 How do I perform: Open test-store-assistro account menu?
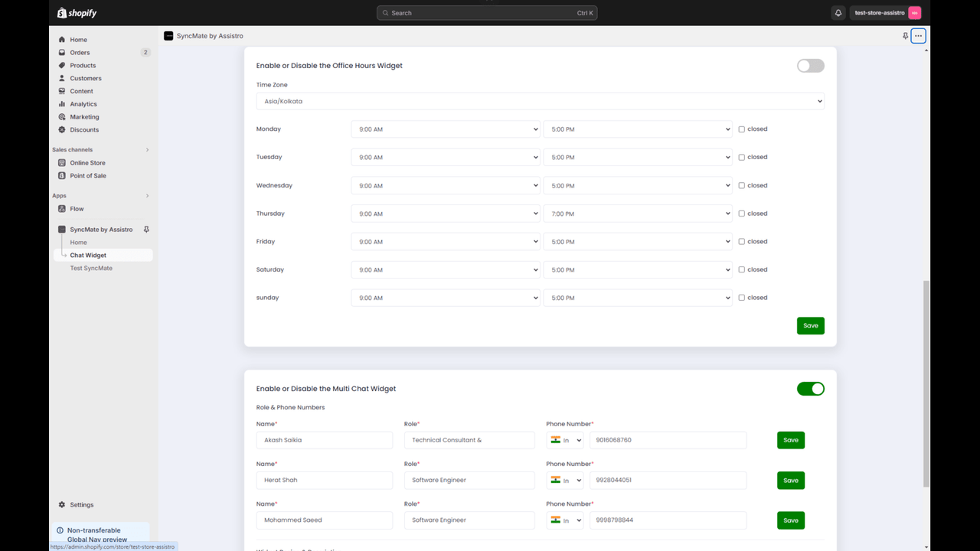886,13
